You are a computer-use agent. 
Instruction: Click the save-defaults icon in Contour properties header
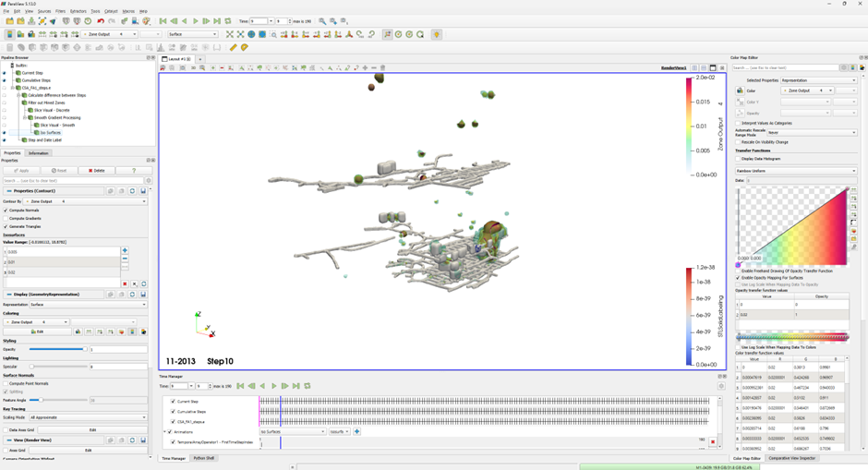click(143, 191)
